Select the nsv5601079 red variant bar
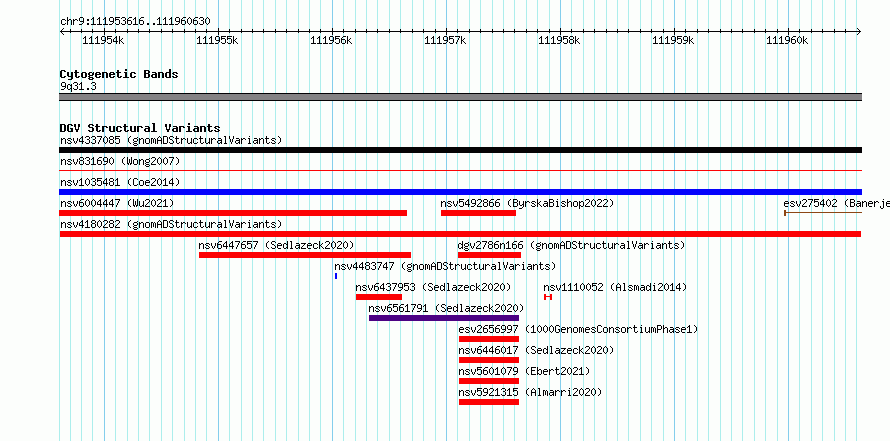This screenshot has height=441, width=890. tap(489, 381)
